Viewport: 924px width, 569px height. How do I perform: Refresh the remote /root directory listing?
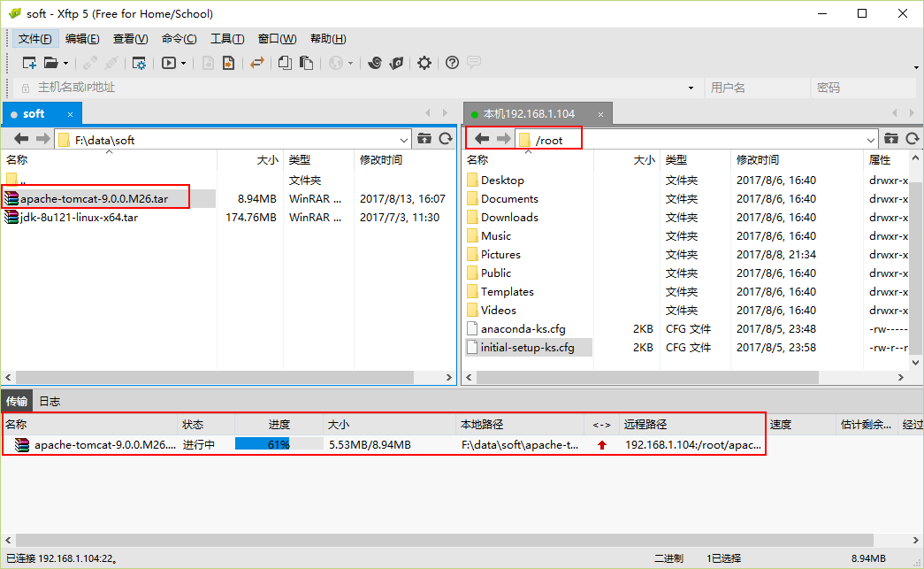tap(913, 139)
